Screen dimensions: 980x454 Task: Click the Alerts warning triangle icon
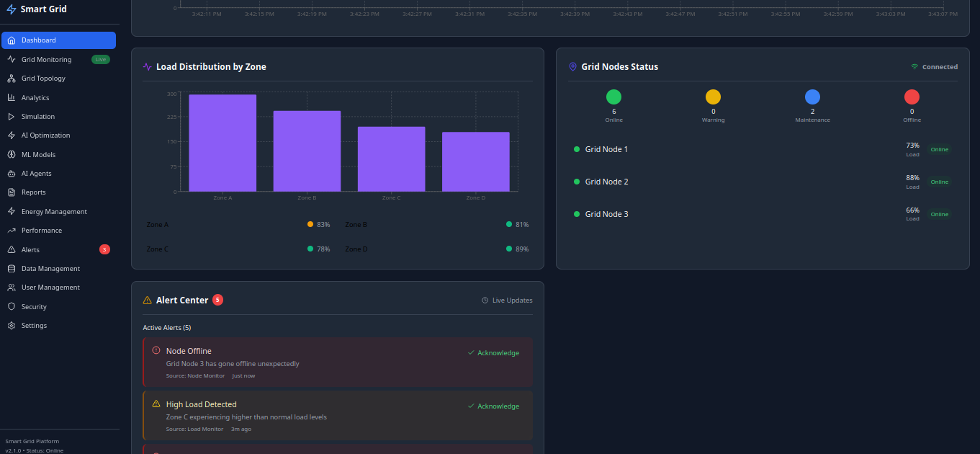tap(12, 249)
